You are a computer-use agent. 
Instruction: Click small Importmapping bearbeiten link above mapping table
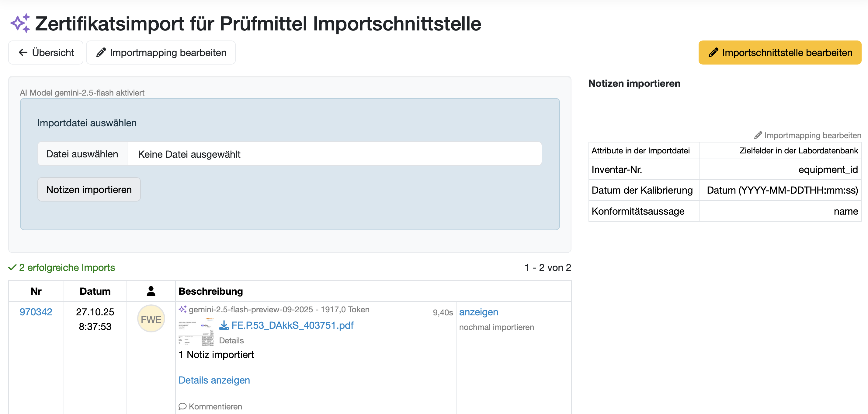coord(812,135)
